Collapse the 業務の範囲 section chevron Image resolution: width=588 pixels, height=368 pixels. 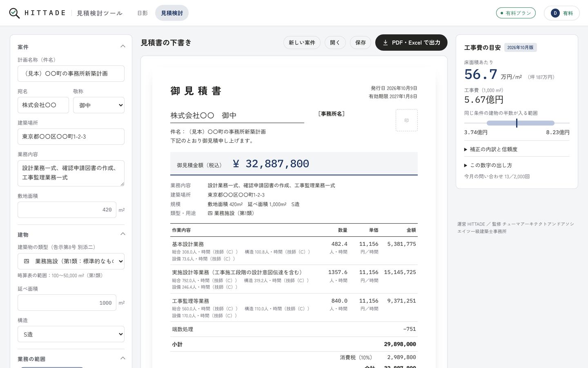tap(122, 359)
